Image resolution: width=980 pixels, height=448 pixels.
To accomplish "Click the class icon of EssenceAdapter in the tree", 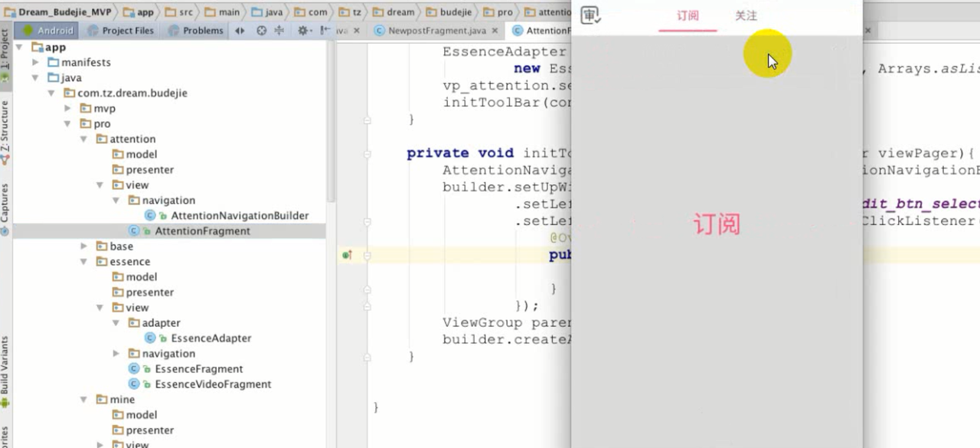I will [x=151, y=338].
